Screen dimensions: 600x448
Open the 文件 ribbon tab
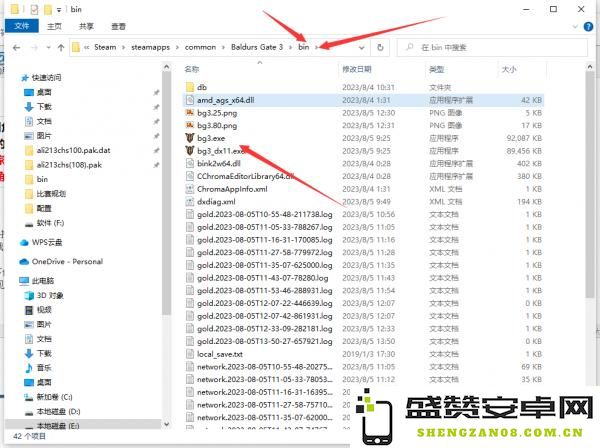21,26
